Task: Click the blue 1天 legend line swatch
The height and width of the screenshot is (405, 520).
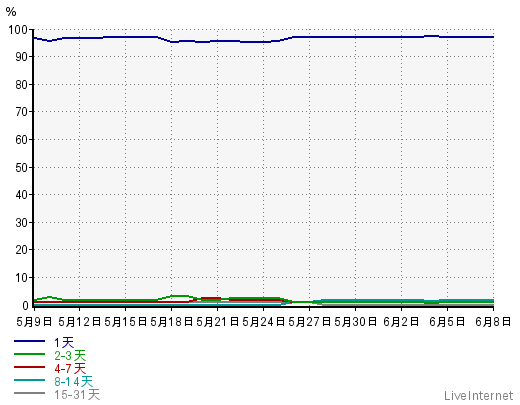Action: click(x=29, y=341)
